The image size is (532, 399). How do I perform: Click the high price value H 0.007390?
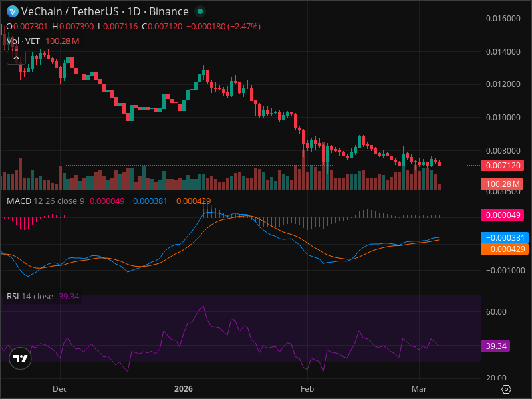point(73,27)
